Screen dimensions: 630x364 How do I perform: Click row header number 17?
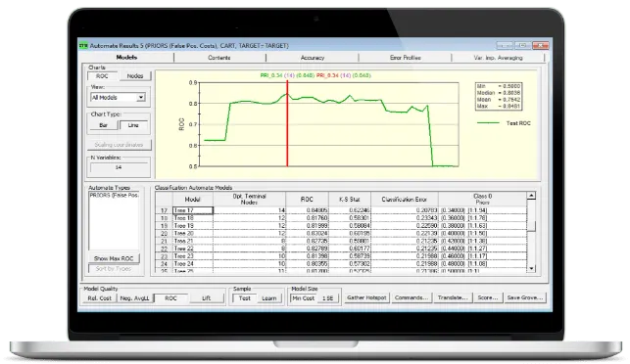[x=164, y=210]
